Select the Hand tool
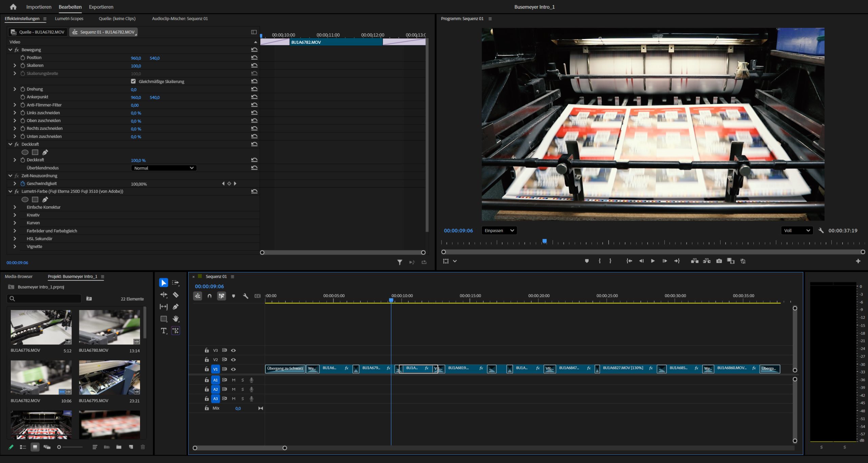This screenshot has height=463, width=868. (x=176, y=319)
